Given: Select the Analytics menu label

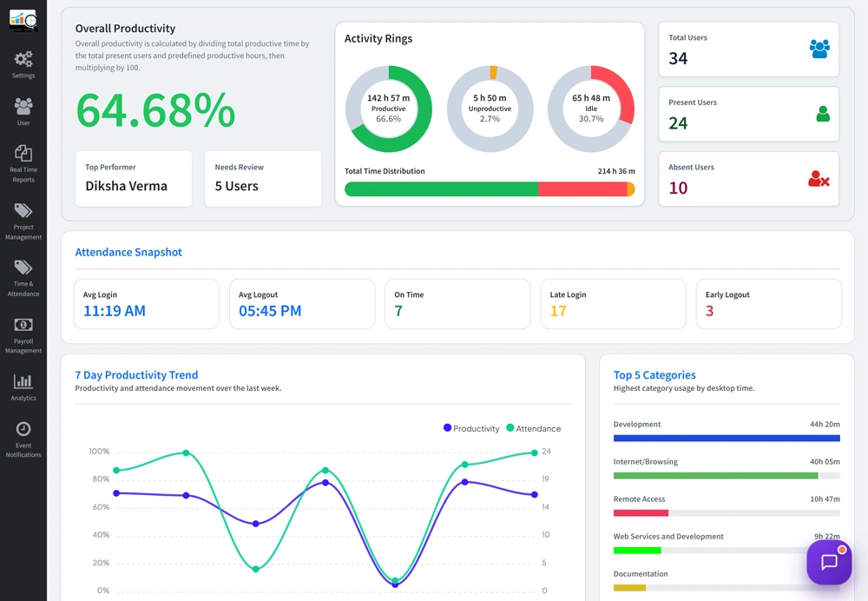Looking at the screenshot, I should pyautogui.click(x=23, y=398).
